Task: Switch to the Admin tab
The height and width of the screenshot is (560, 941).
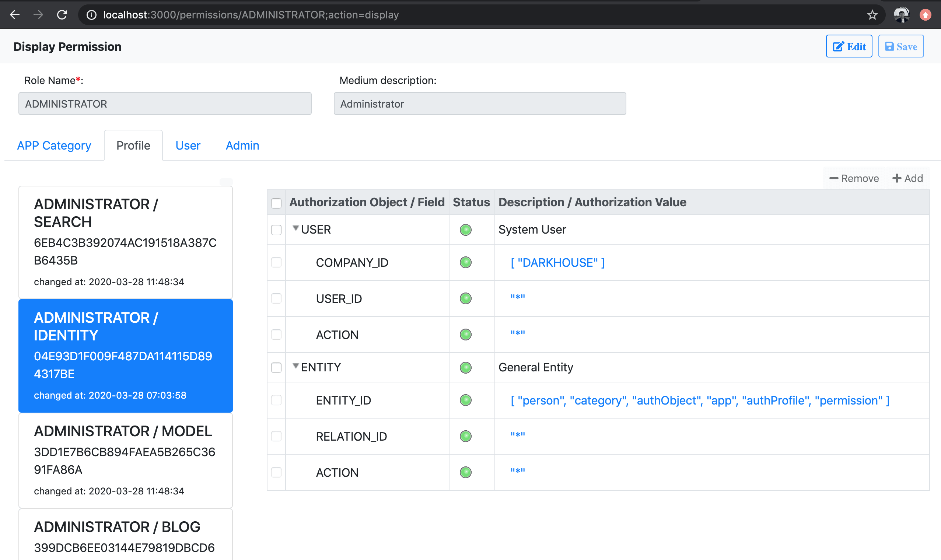Action: (242, 145)
